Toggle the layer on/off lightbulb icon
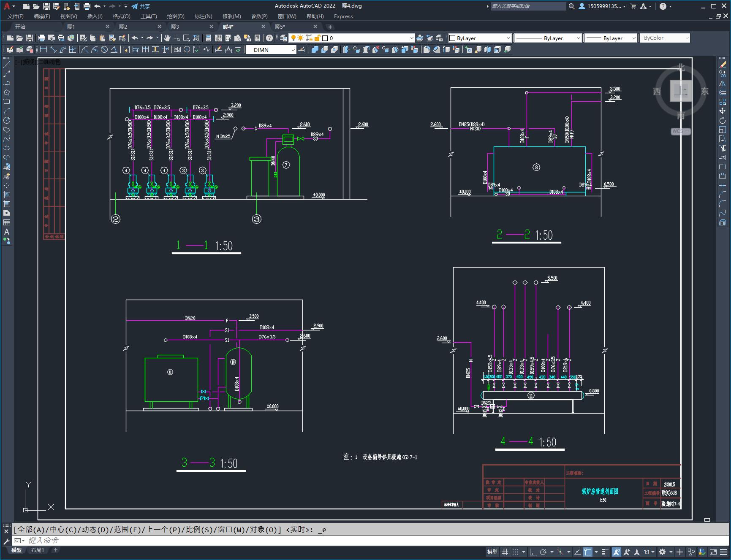Screen dimensions: 731x560 [x=293, y=38]
